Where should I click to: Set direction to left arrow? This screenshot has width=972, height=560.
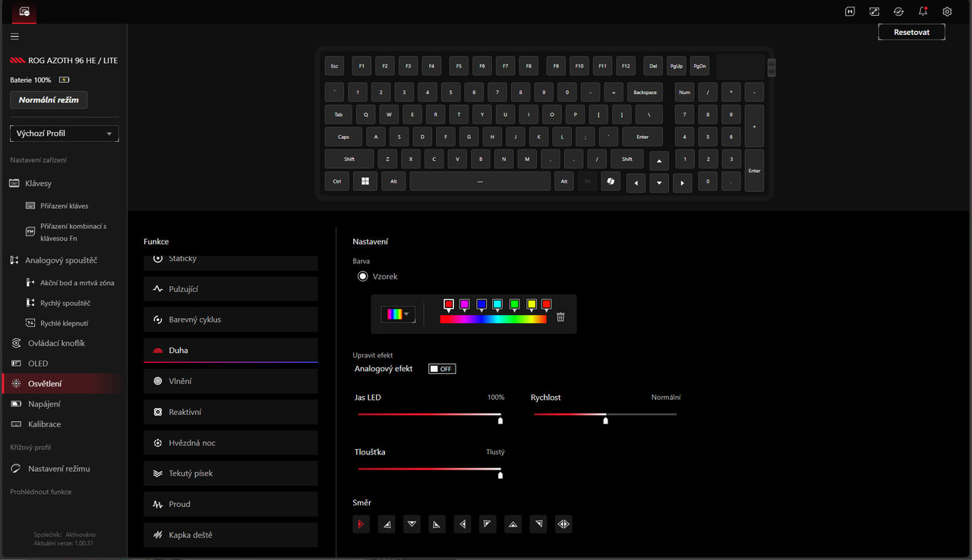pos(462,524)
